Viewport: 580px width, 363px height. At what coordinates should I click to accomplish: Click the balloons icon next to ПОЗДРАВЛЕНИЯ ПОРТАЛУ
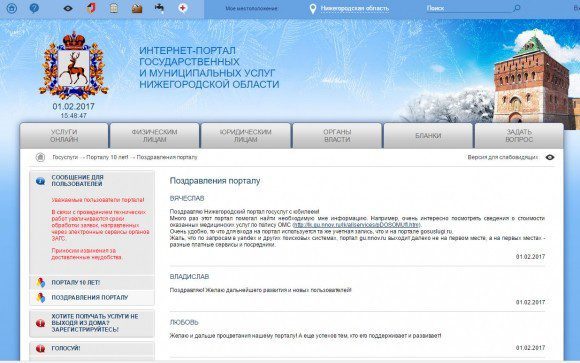click(x=40, y=298)
